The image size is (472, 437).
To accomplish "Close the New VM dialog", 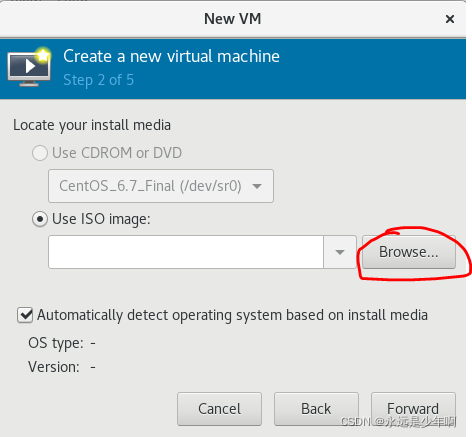I will tap(450, 19).
